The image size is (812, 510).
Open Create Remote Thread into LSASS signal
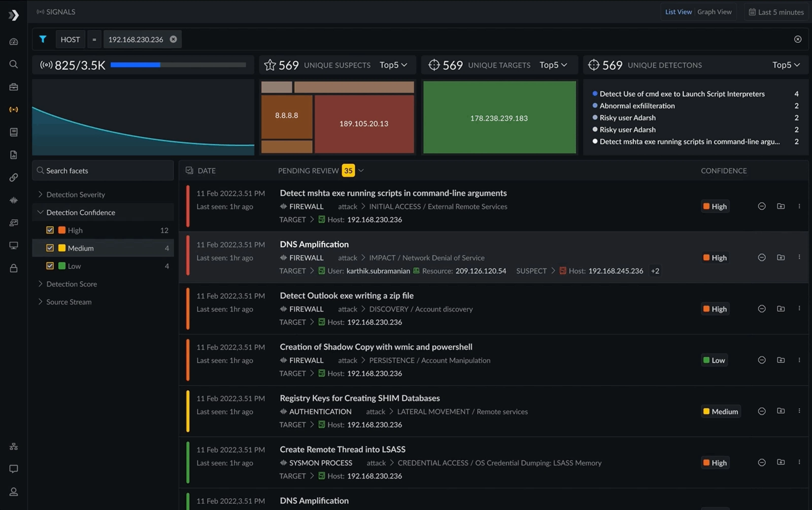point(342,449)
